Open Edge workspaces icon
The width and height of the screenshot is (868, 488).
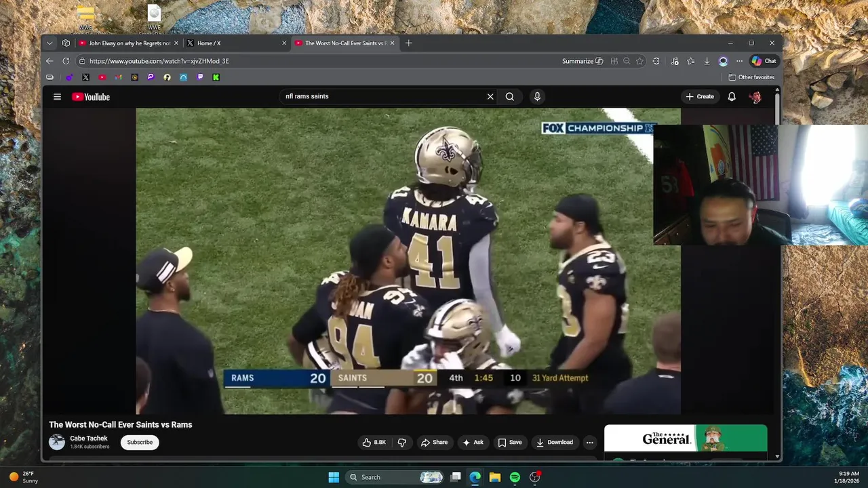point(66,43)
